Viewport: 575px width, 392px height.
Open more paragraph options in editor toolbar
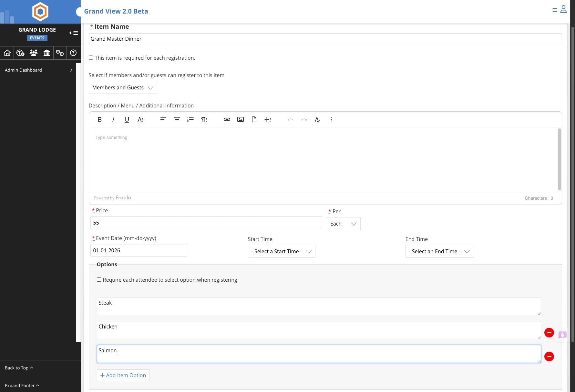pos(204,119)
